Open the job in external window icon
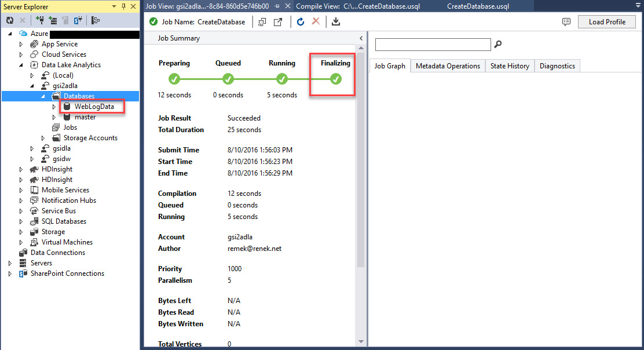Screen dimensions: 644x350 [278, 22]
